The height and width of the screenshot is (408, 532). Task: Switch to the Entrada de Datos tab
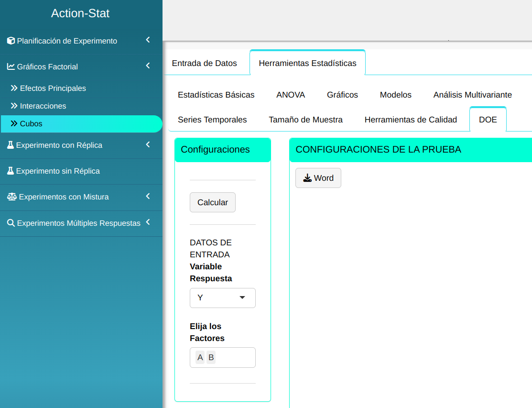[204, 63]
